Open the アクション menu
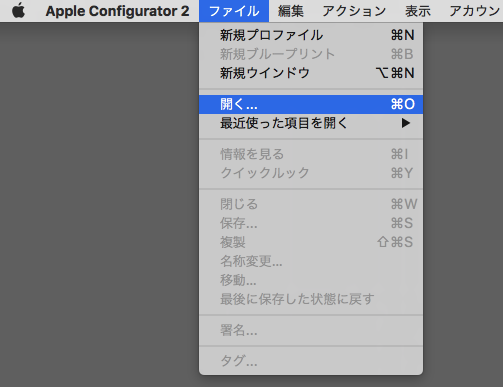This screenshot has width=503, height=387. pos(354,11)
